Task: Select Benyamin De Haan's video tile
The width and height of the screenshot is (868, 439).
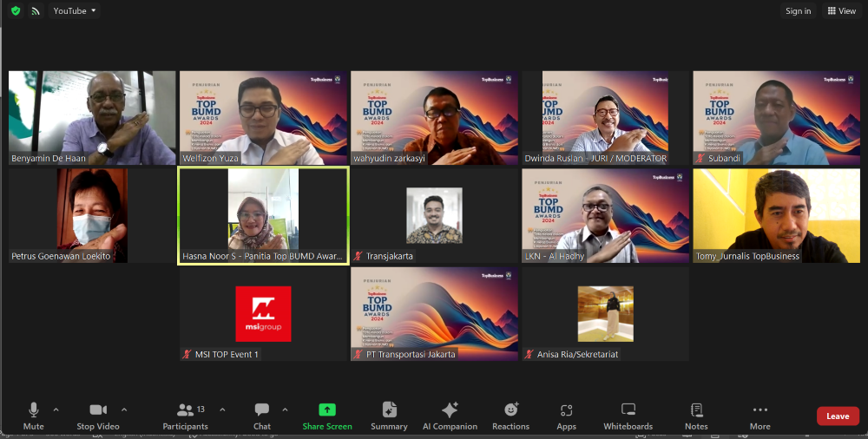Action: pyautogui.click(x=92, y=118)
